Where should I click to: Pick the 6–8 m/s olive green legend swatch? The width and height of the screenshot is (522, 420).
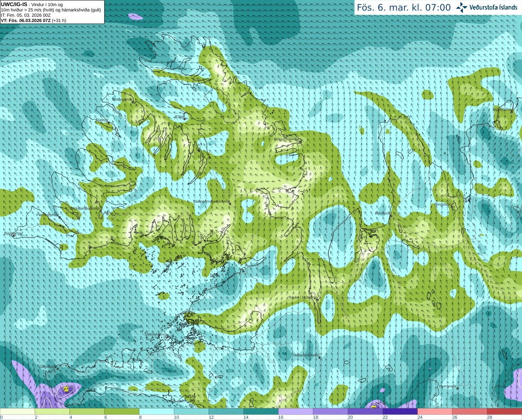coord(122,411)
